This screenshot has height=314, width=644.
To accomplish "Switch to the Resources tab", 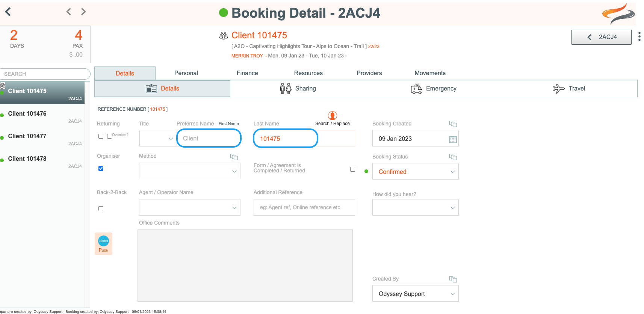I will pyautogui.click(x=308, y=73).
